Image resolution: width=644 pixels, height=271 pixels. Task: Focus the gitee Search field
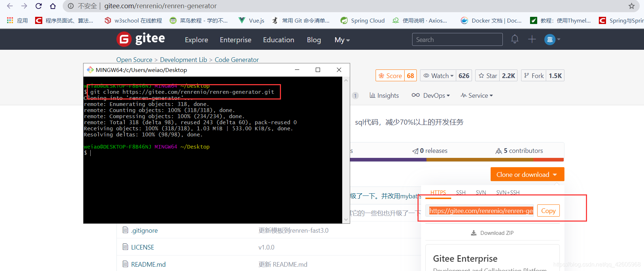pyautogui.click(x=457, y=39)
